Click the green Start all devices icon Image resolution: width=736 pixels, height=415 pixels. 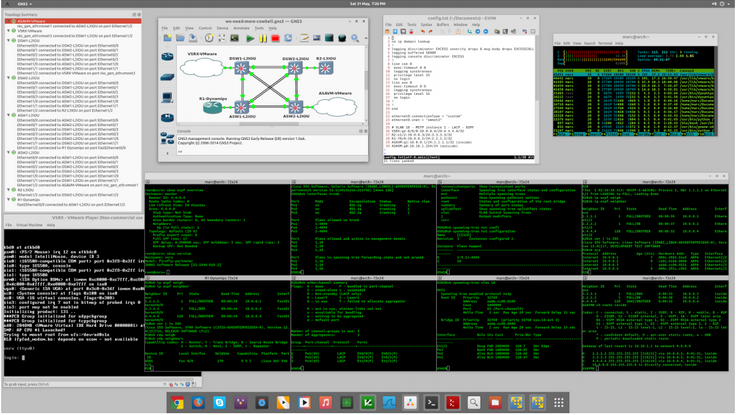[x=250, y=39]
